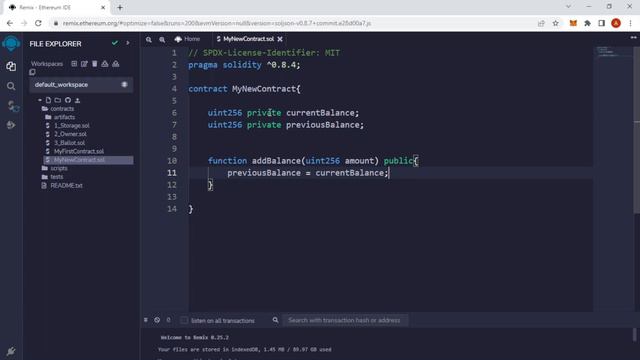
Task: Click the clone icon below Workspaces label
Action: (32, 72)
